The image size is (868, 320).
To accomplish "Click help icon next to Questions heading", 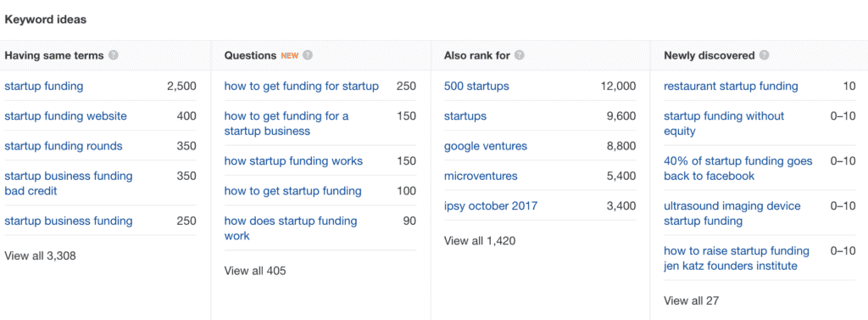I will pos(308,55).
